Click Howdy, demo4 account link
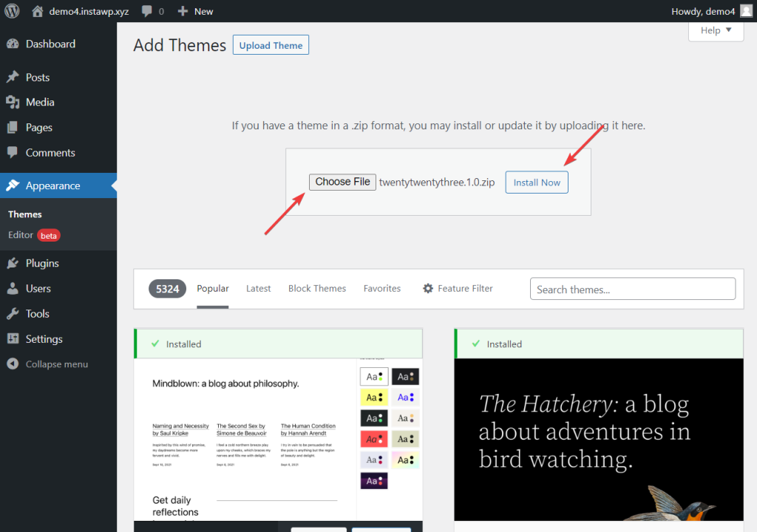 703,11
